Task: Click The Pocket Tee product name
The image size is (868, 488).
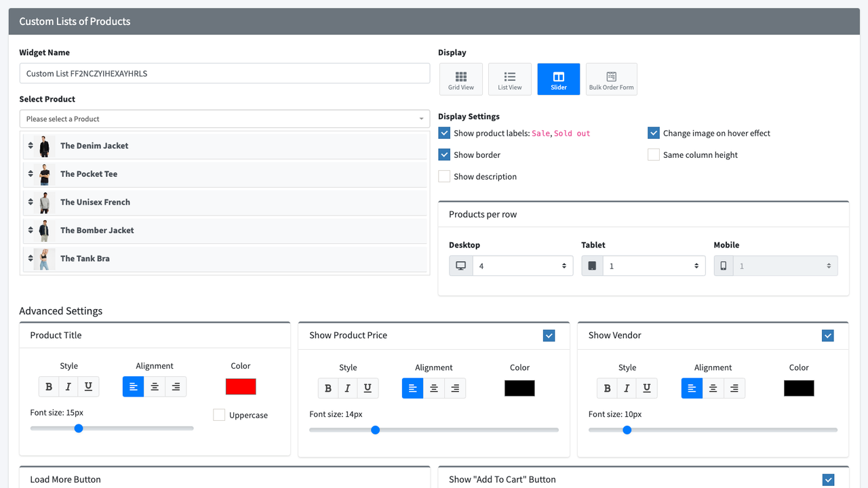Action: [x=89, y=174]
